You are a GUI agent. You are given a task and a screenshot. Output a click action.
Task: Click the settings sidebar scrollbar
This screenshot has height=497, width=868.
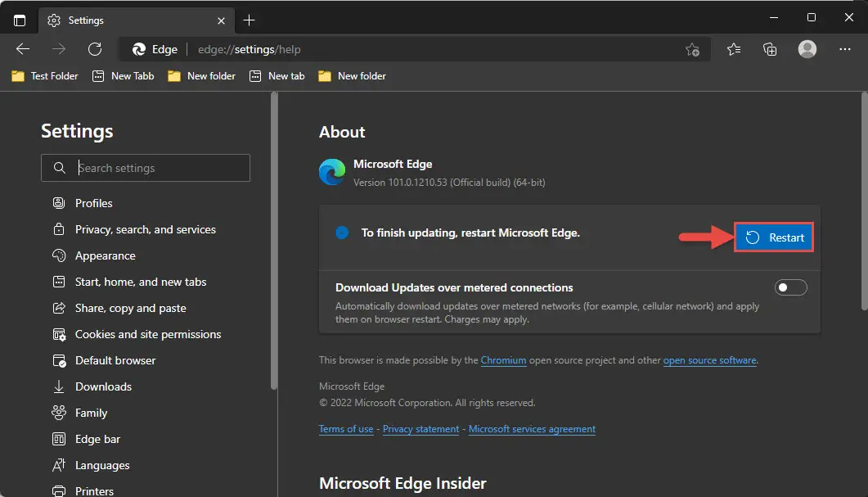(273, 241)
